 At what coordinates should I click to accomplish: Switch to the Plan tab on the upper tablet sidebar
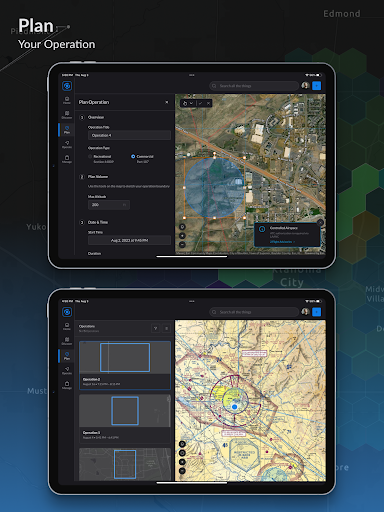[67, 130]
